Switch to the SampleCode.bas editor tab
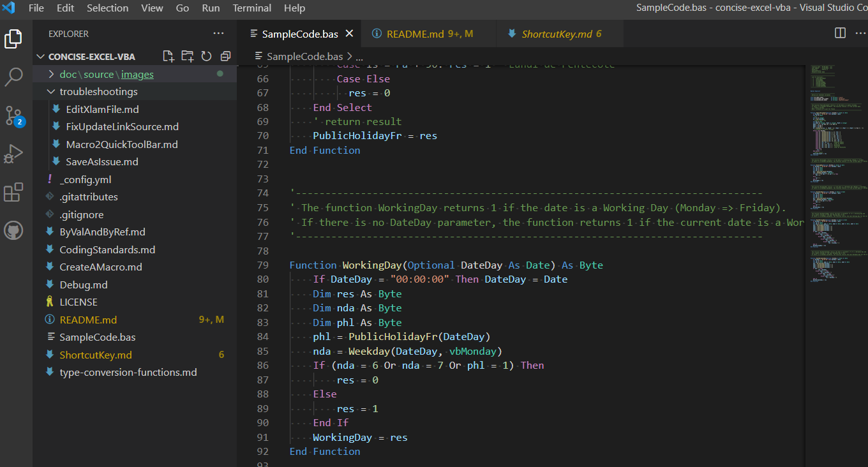Viewport: 868px width, 467px height. pyautogui.click(x=299, y=34)
